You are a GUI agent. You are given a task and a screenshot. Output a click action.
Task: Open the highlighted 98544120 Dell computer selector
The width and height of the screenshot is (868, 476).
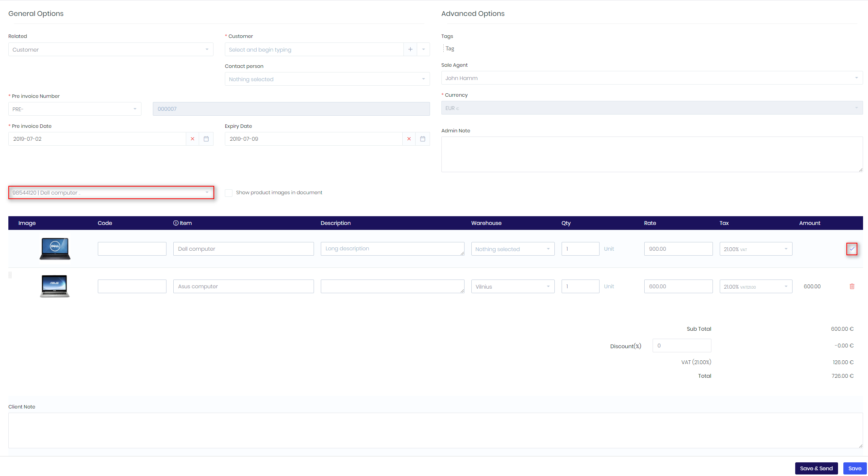click(111, 193)
